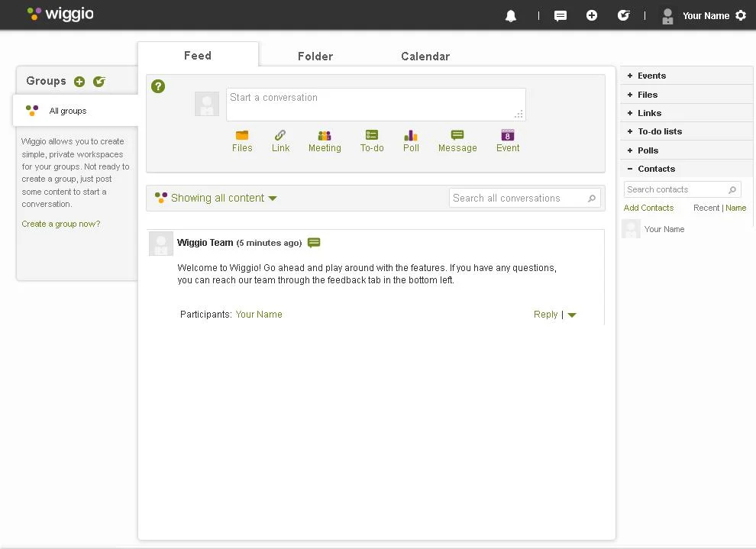Screen dimensions: 756x549
Task: Open the dropdown arrow next to Reply
Action: coord(572,315)
